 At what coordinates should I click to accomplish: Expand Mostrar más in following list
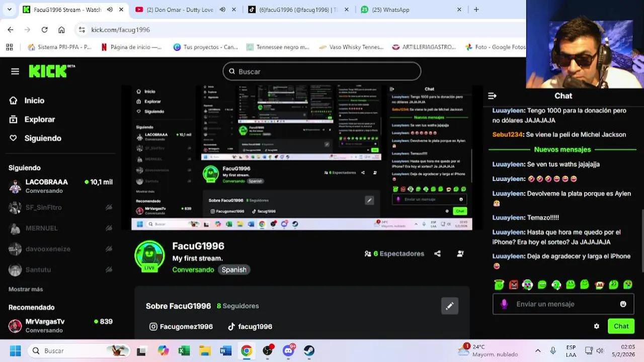(x=26, y=289)
